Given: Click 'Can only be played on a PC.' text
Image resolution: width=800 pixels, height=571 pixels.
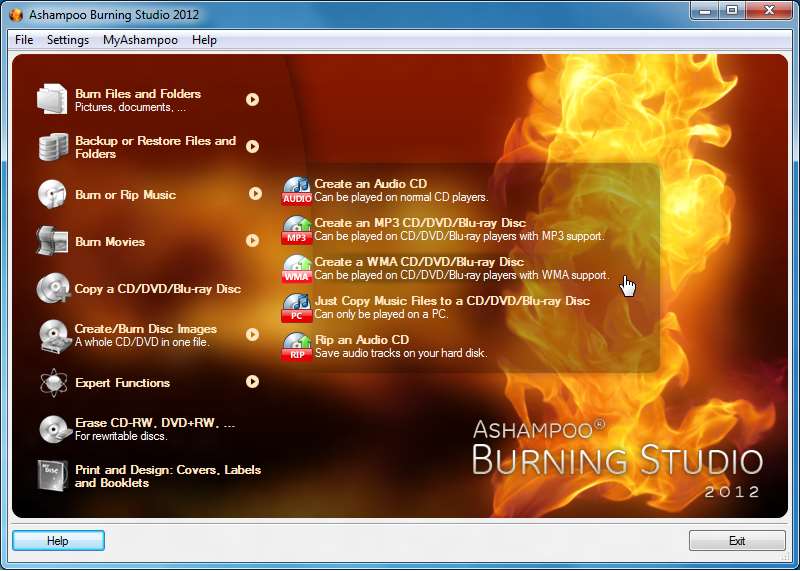Looking at the screenshot, I should tap(381, 314).
